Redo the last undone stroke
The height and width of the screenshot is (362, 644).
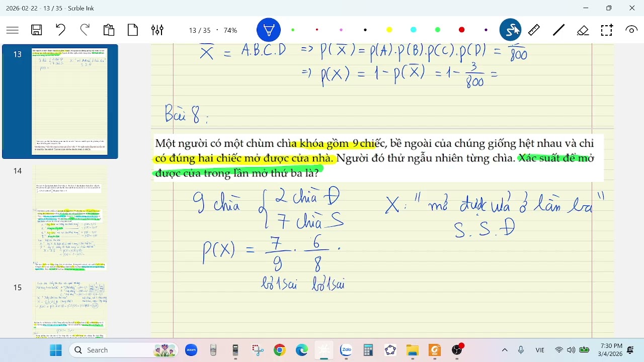coord(85,30)
